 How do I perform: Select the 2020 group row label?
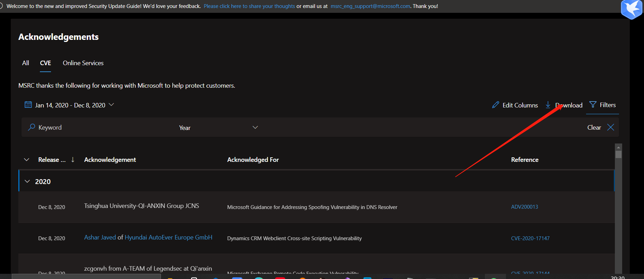pos(43,182)
